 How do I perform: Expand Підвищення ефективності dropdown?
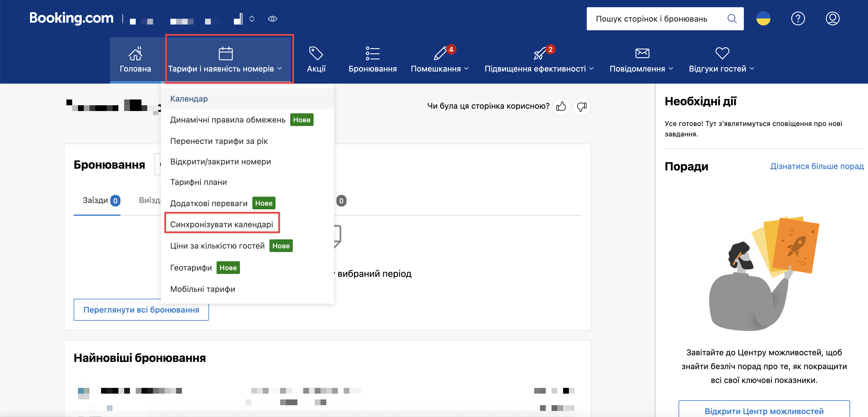(x=539, y=68)
